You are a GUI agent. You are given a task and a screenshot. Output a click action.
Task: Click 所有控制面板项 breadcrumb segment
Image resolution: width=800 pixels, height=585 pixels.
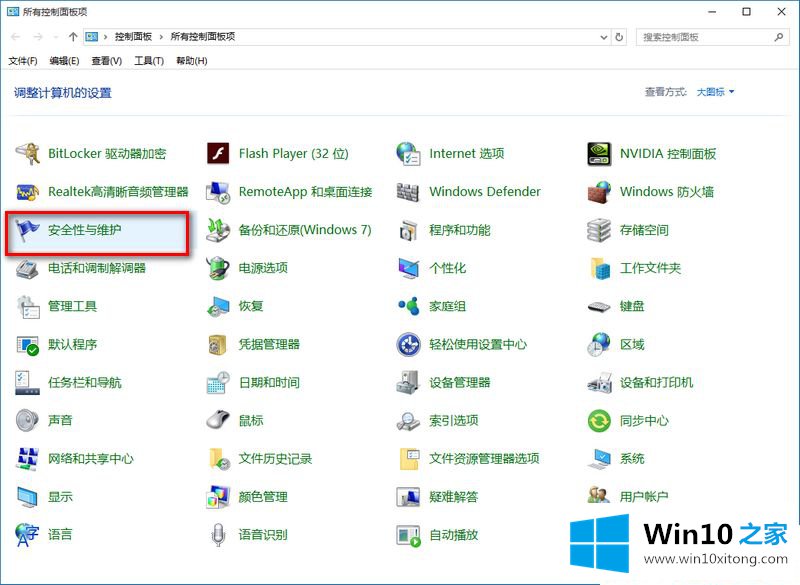click(x=203, y=37)
